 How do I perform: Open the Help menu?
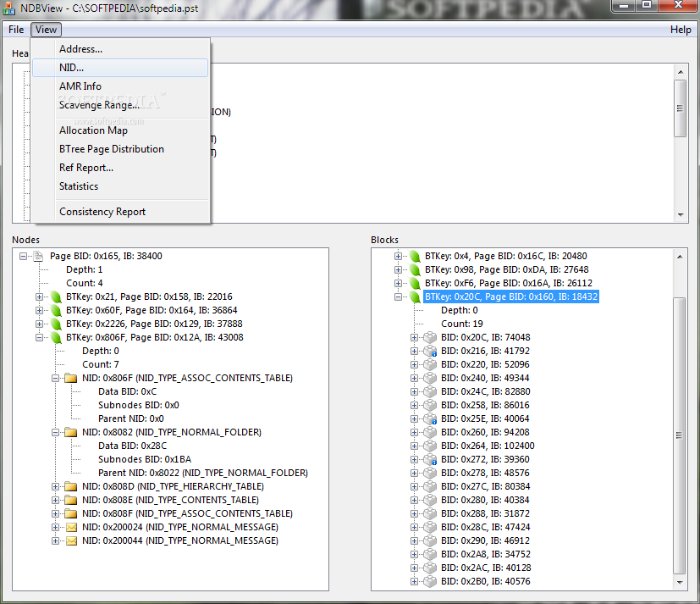coord(681,30)
